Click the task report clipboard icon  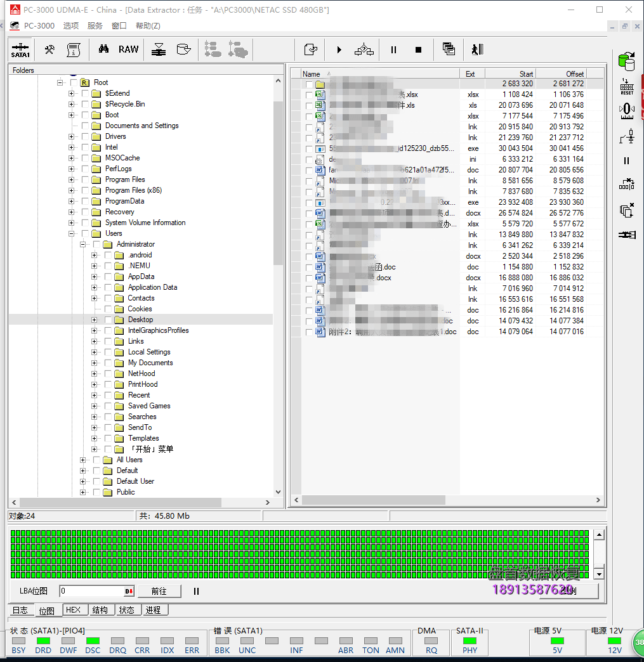coord(74,50)
